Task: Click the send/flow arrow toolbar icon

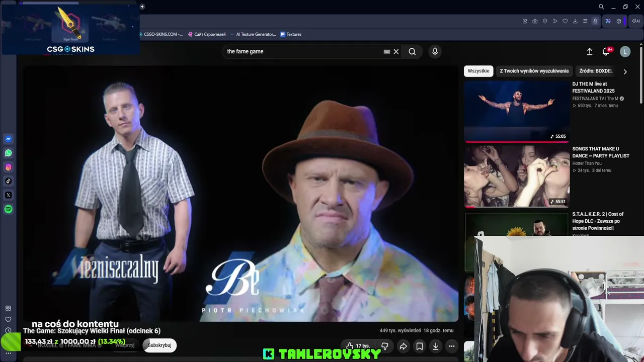Action: click(555, 21)
